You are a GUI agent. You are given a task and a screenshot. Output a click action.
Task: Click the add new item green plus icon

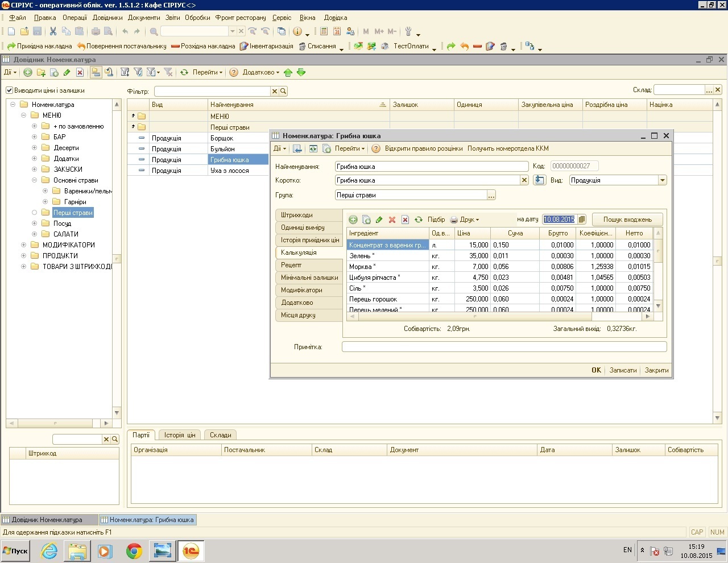click(27, 72)
